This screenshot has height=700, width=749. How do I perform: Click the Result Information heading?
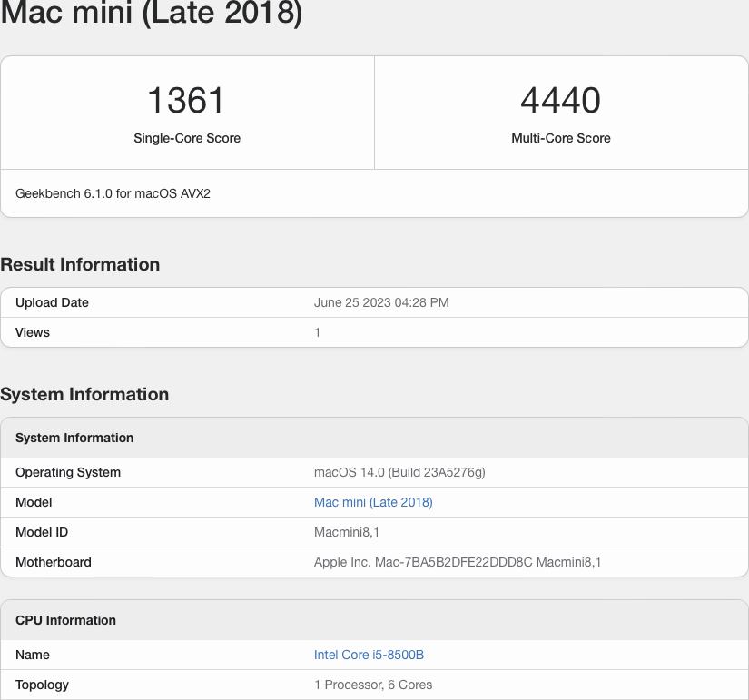[x=80, y=264]
